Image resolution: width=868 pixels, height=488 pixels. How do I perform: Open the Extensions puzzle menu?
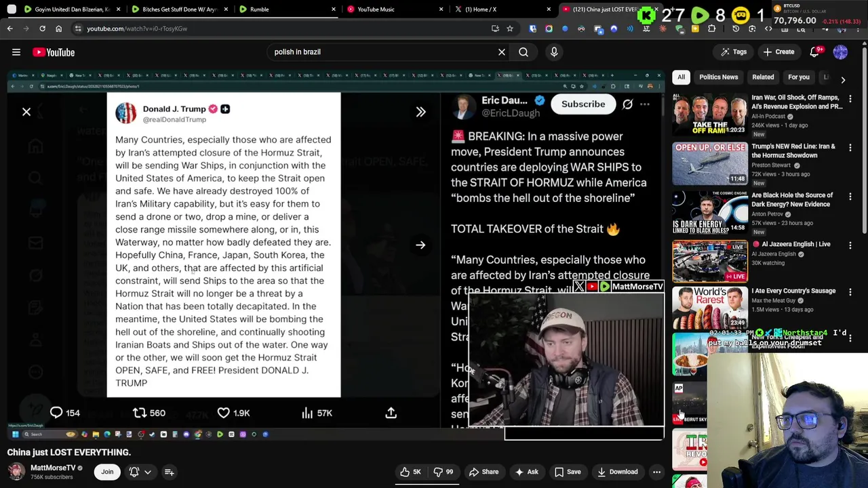(711, 28)
